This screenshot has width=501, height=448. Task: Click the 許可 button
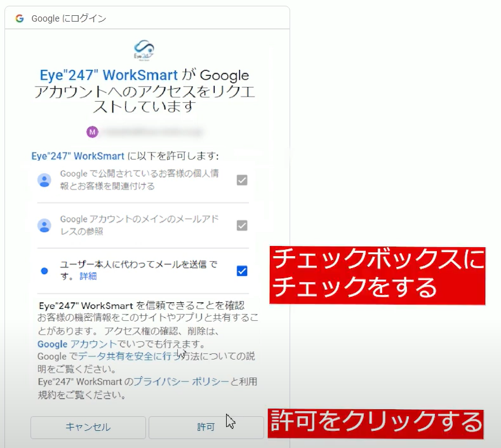[x=206, y=427]
